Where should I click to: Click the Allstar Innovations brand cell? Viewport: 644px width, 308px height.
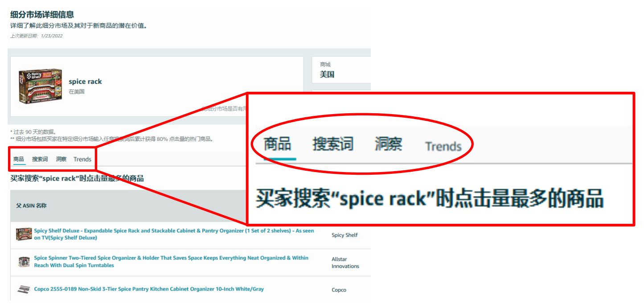[345, 263]
